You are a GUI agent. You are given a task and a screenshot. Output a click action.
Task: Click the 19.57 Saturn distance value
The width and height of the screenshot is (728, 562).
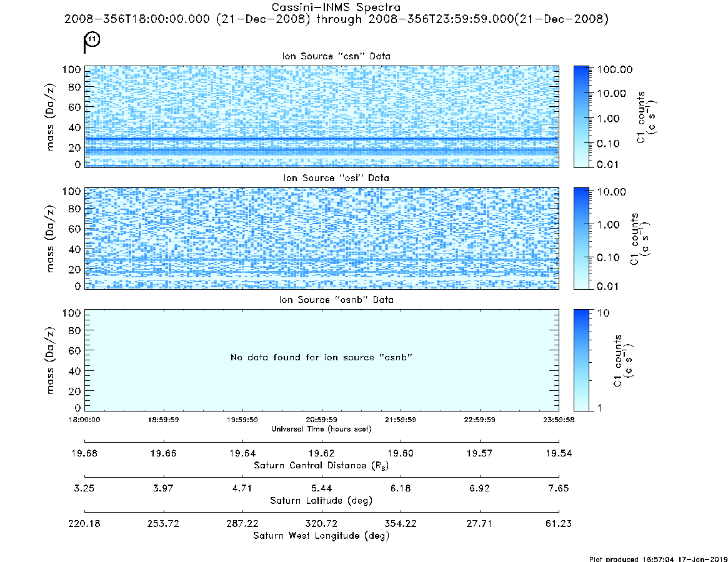(480, 453)
